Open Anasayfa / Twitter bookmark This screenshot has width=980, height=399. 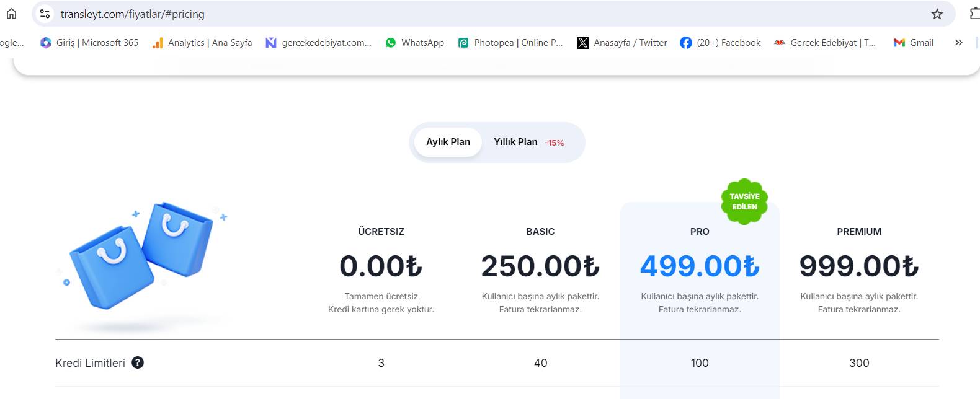pyautogui.click(x=622, y=43)
